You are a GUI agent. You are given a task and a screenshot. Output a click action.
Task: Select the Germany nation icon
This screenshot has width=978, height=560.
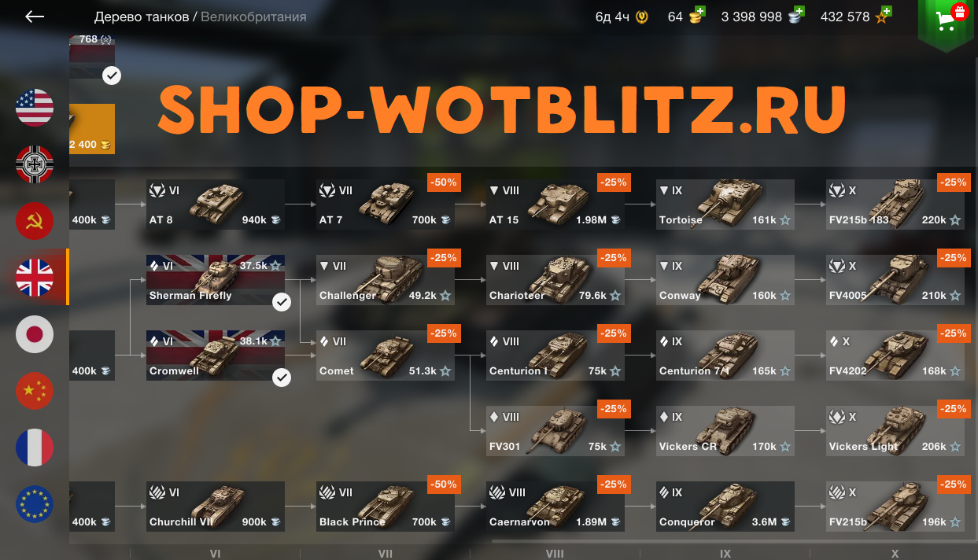[x=35, y=164]
